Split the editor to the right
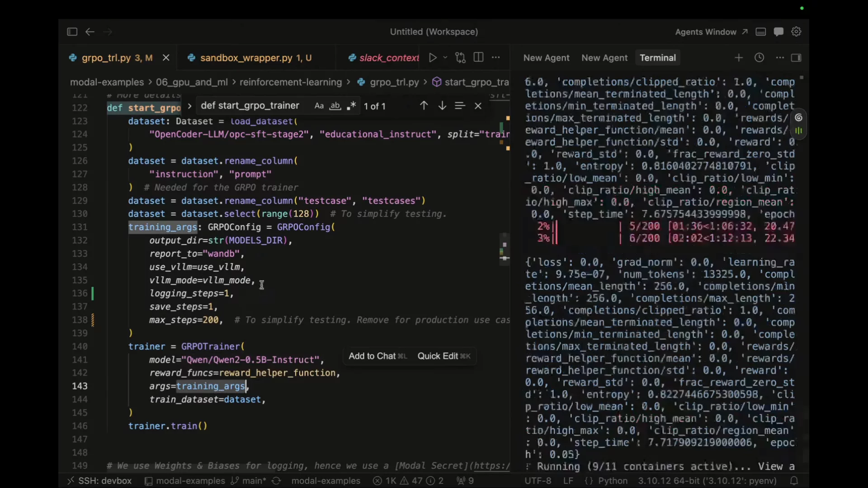 pos(478,57)
